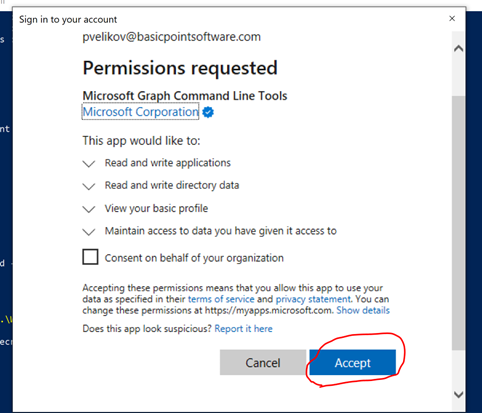Click the verified publisher badge icon

[208, 112]
